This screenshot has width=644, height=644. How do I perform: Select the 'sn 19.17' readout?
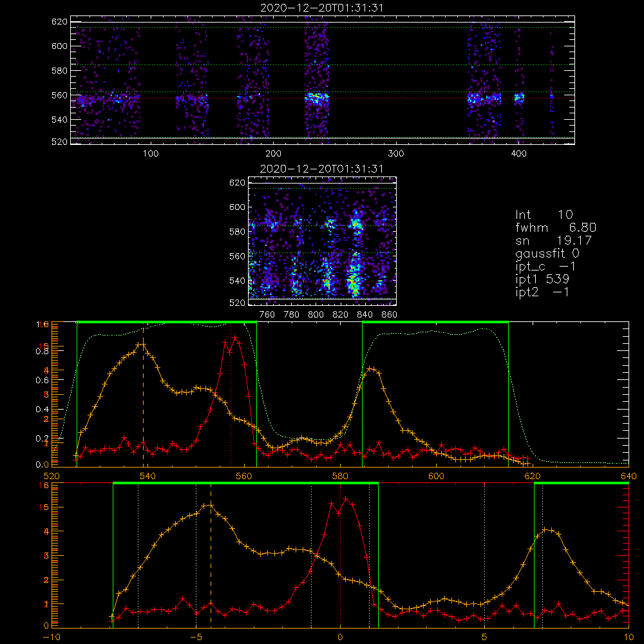(553, 240)
